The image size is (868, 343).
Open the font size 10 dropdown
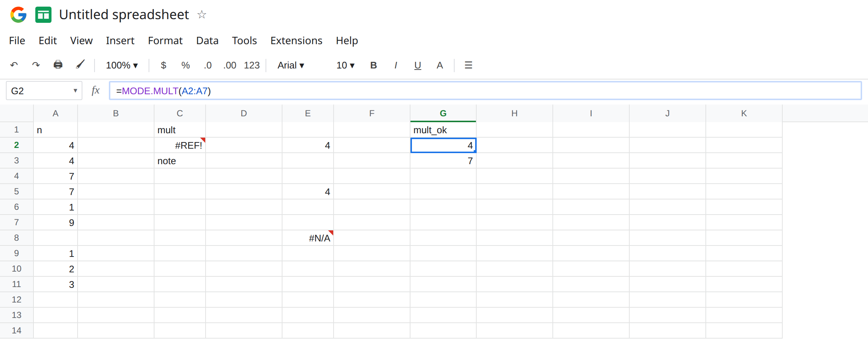(345, 65)
